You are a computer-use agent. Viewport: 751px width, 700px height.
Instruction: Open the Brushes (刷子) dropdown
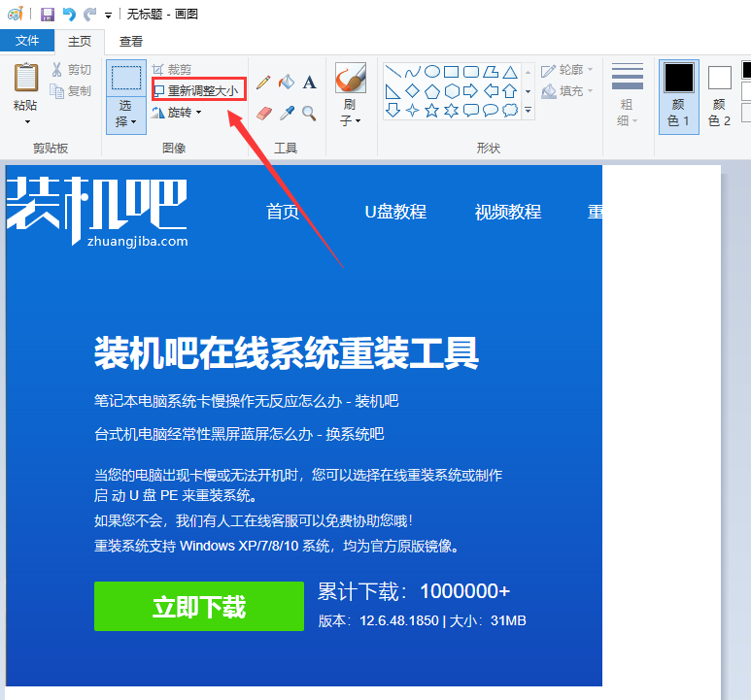(358, 121)
